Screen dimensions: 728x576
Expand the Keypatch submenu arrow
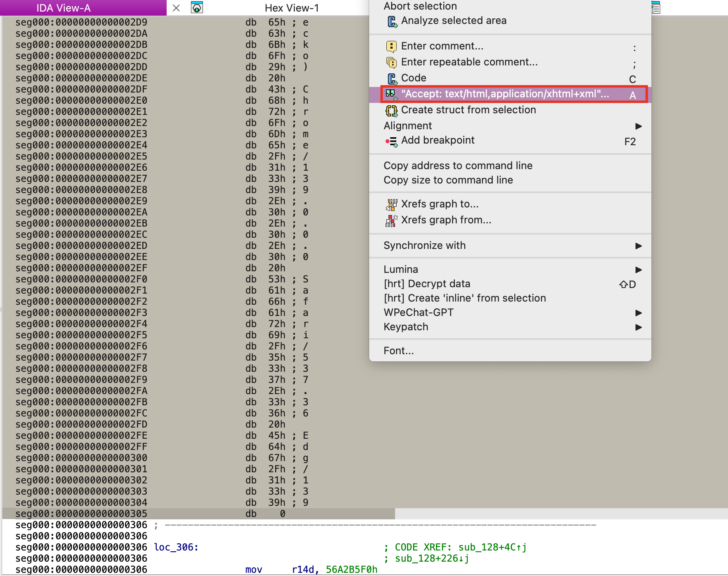click(x=638, y=327)
